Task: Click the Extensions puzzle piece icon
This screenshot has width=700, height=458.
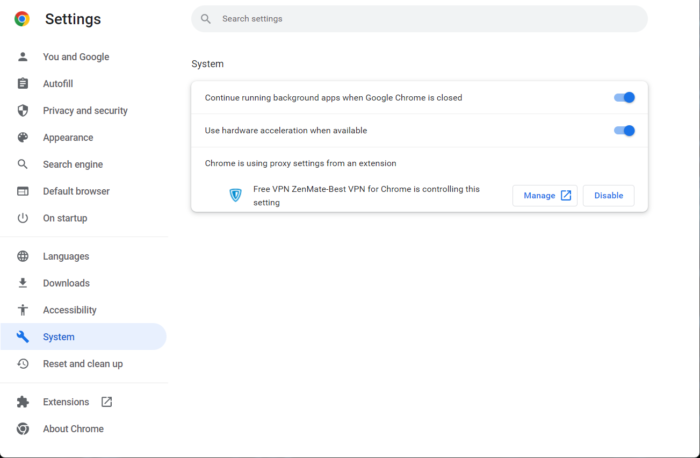Action: coord(23,402)
